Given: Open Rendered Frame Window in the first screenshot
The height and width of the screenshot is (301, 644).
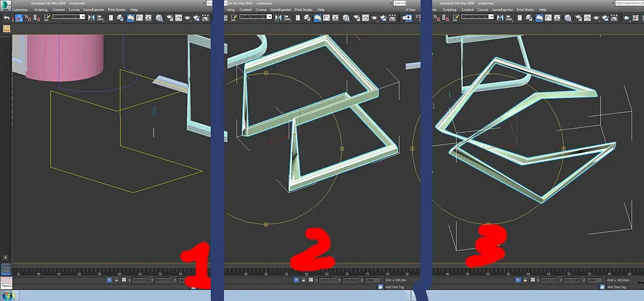Looking at the screenshot, I should click(x=178, y=17).
